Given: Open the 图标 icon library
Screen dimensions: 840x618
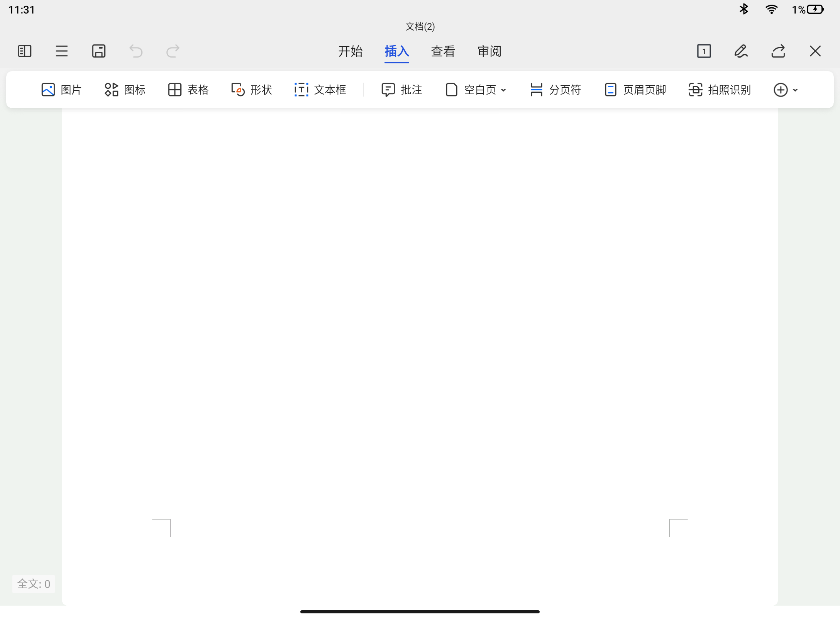Looking at the screenshot, I should 125,90.
